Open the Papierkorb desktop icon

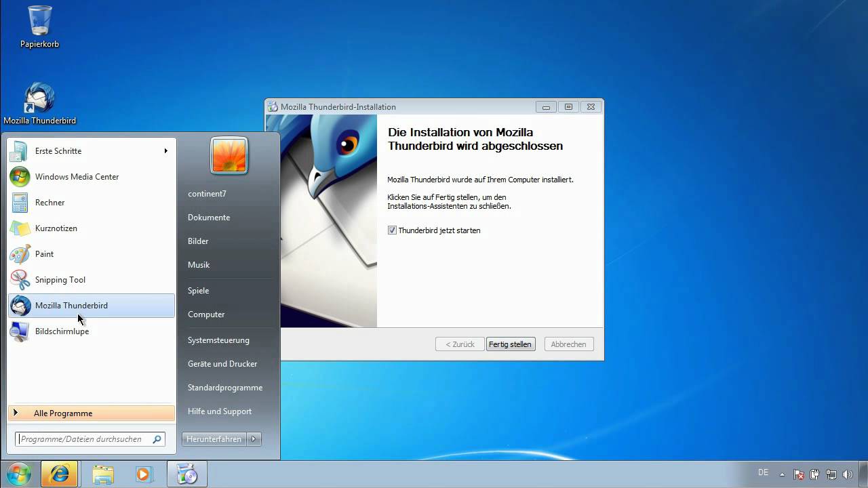(39, 27)
